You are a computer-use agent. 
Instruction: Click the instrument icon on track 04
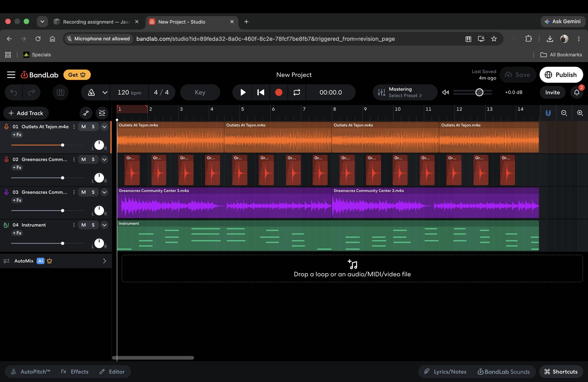[x=6, y=225]
